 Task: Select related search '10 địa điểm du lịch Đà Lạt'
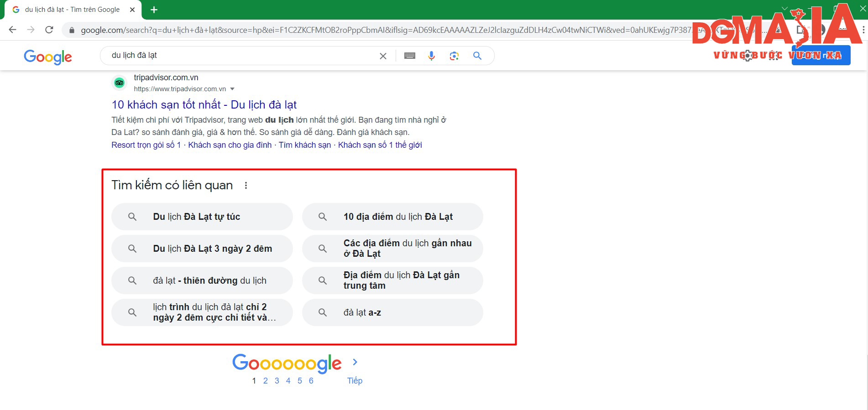point(392,217)
